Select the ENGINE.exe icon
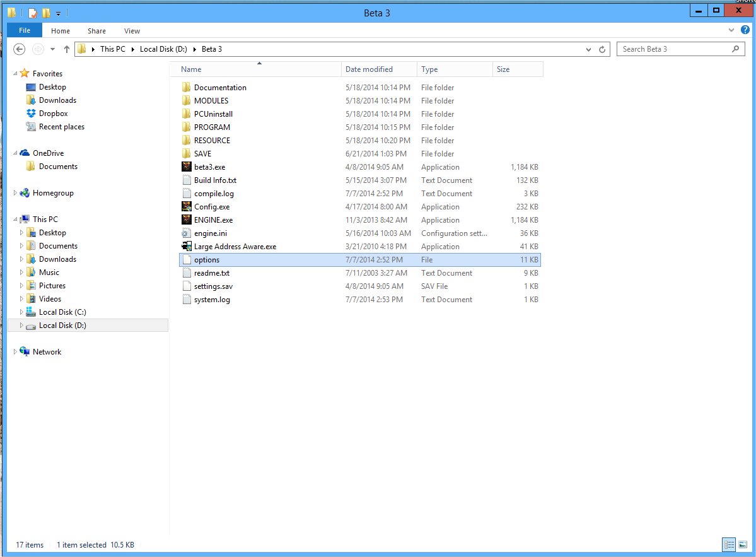 pyautogui.click(x=186, y=220)
